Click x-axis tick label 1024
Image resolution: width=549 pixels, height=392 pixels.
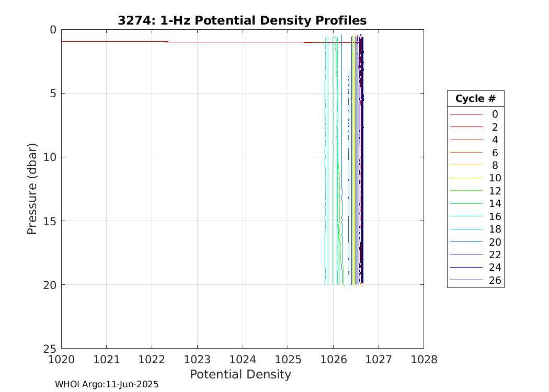[243, 360]
